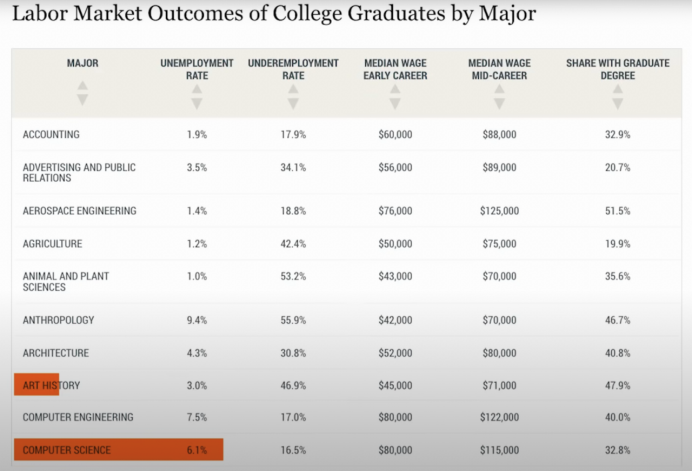This screenshot has width=693, height=472.
Task: Click Aerospace Engineering's $125,000 mid-career wage
Action: pos(499,211)
